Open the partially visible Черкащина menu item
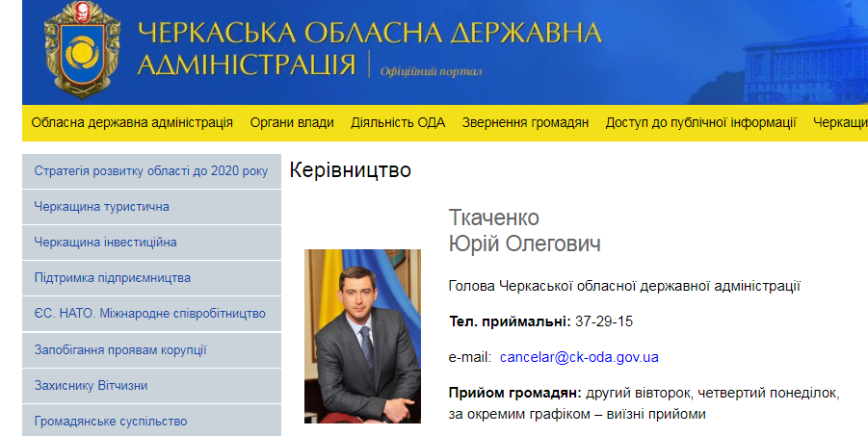868x436 pixels. (839, 122)
